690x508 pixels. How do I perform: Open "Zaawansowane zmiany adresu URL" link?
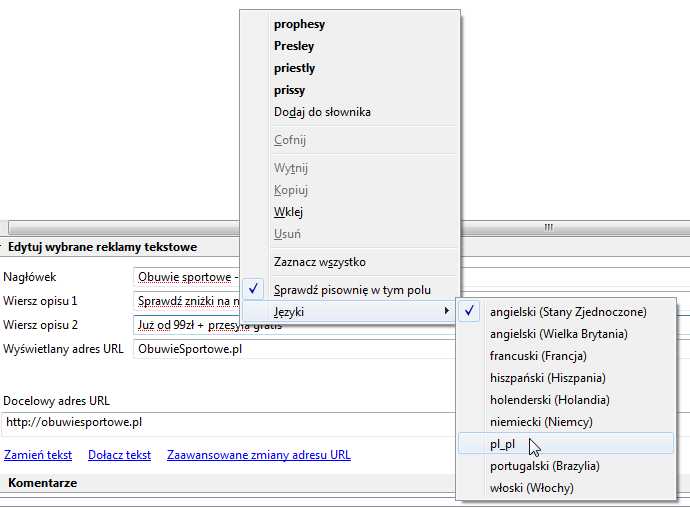259,455
